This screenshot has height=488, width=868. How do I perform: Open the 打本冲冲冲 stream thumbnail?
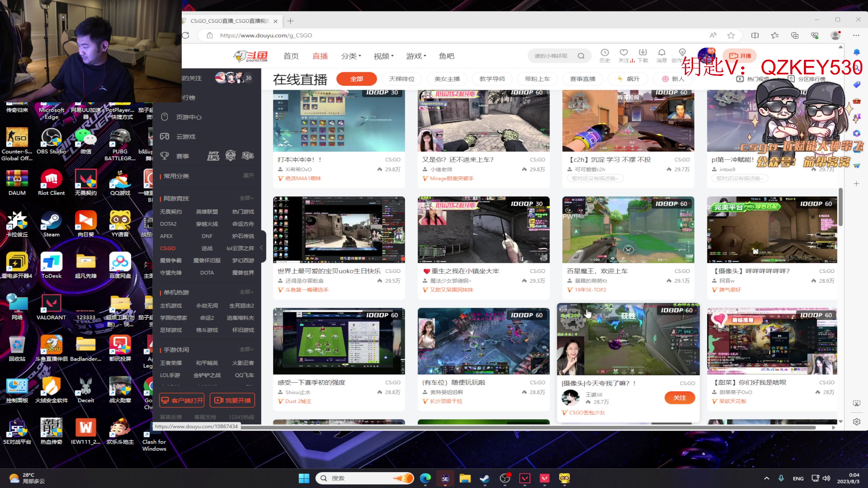pos(339,121)
